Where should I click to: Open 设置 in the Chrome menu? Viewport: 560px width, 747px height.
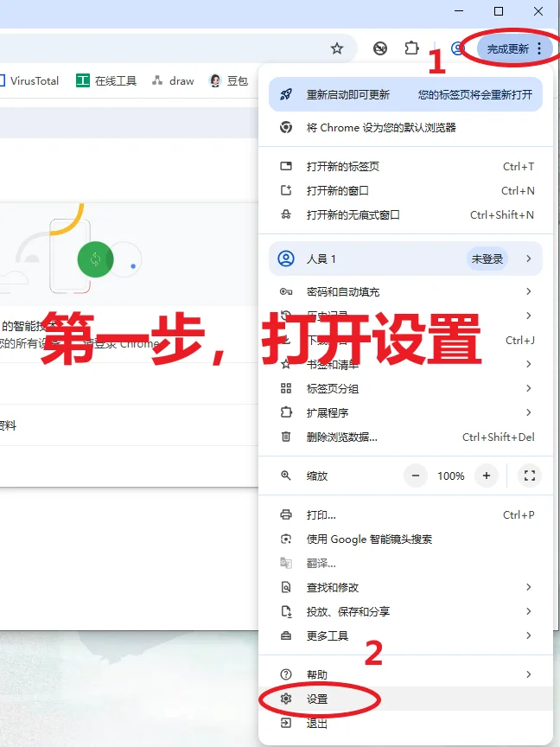pyautogui.click(x=405, y=699)
